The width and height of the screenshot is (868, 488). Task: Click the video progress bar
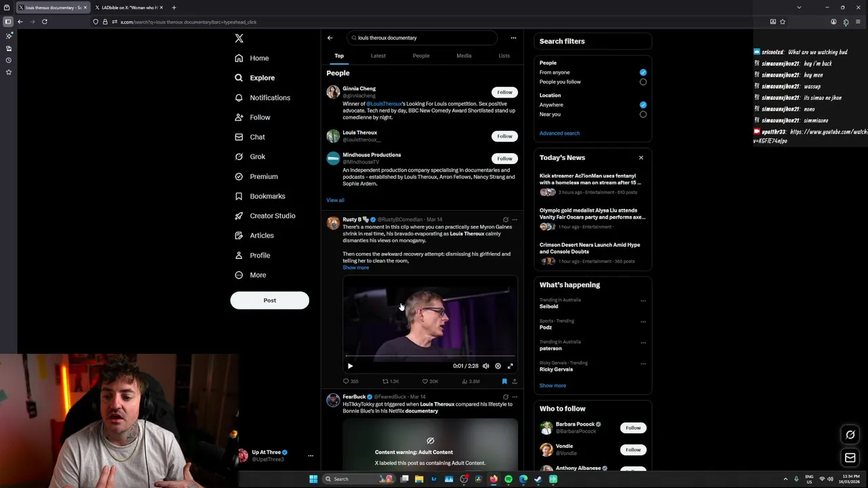click(430, 355)
